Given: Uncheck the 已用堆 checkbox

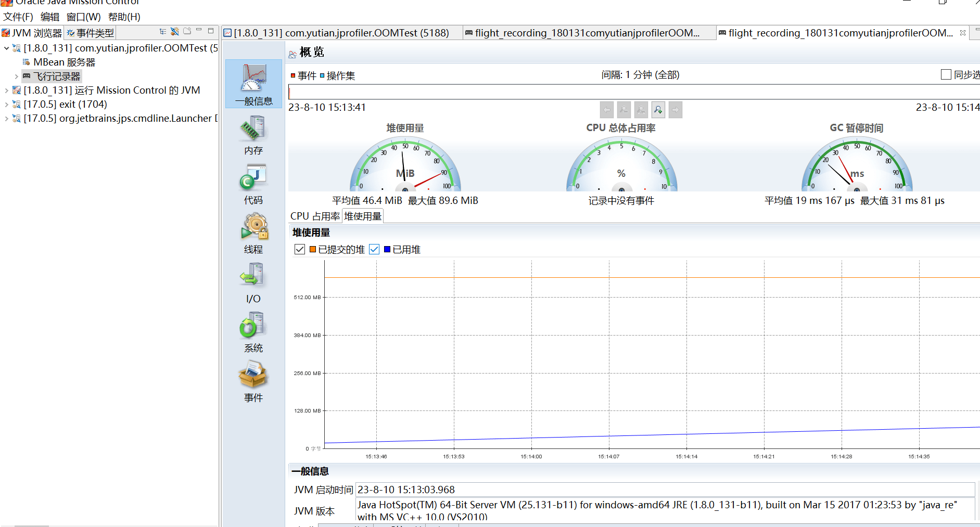Looking at the screenshot, I should 374,250.
